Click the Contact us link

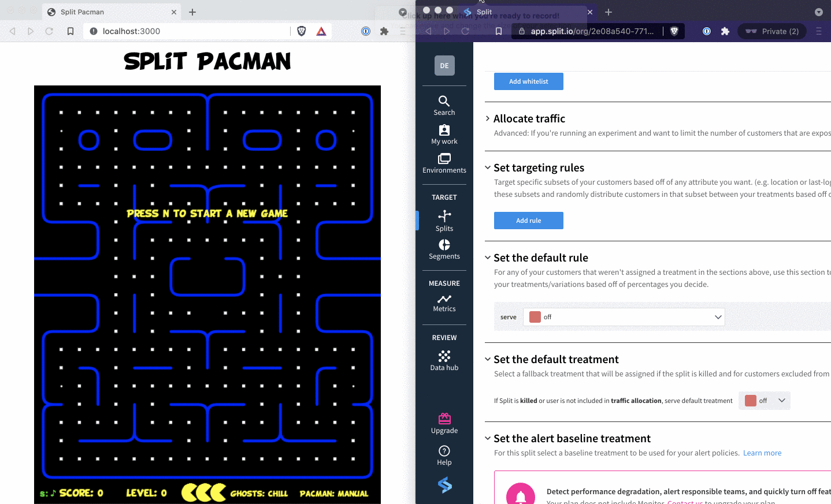[685, 502]
